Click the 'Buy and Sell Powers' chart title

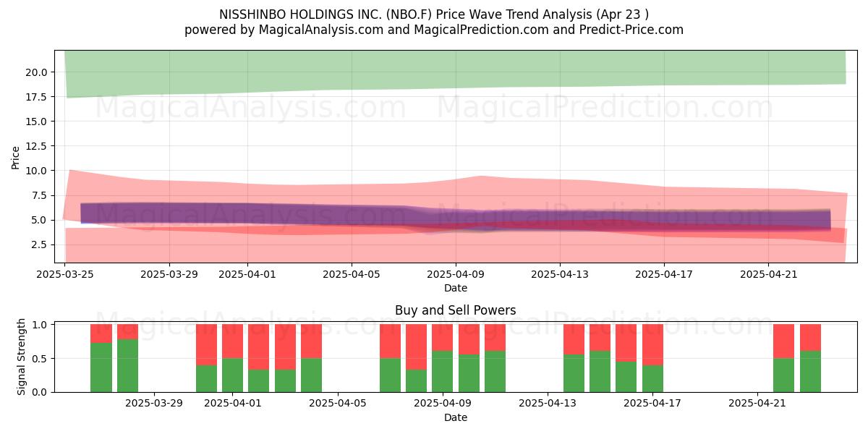point(456,310)
